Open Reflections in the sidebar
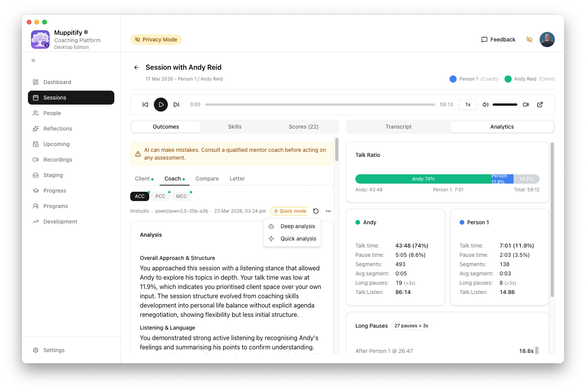This screenshot has height=392, width=586. coord(58,129)
